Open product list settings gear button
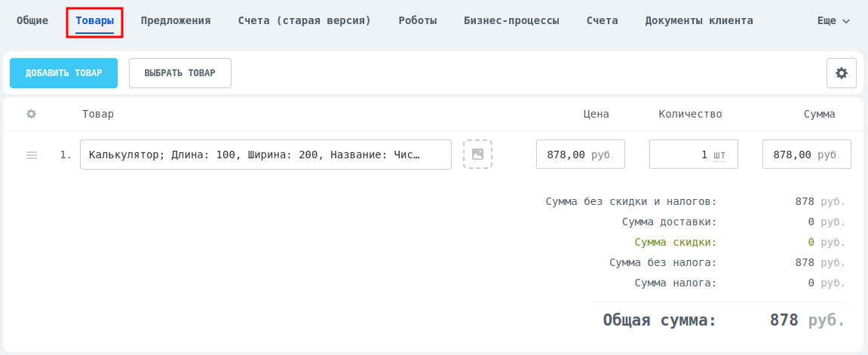The width and height of the screenshot is (868, 355). pos(842,73)
